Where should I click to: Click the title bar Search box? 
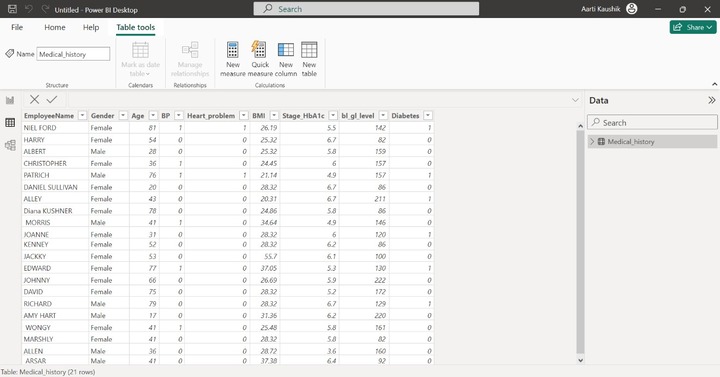click(366, 9)
